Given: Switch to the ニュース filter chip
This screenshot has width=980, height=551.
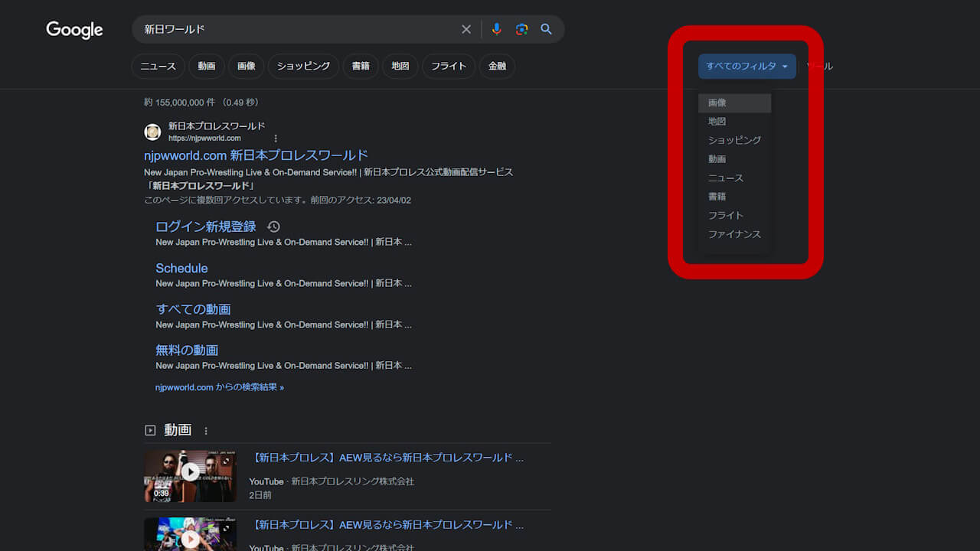Looking at the screenshot, I should (x=158, y=67).
